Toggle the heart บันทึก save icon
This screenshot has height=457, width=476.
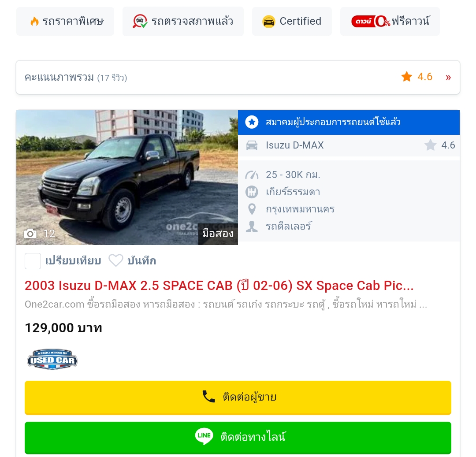click(115, 260)
